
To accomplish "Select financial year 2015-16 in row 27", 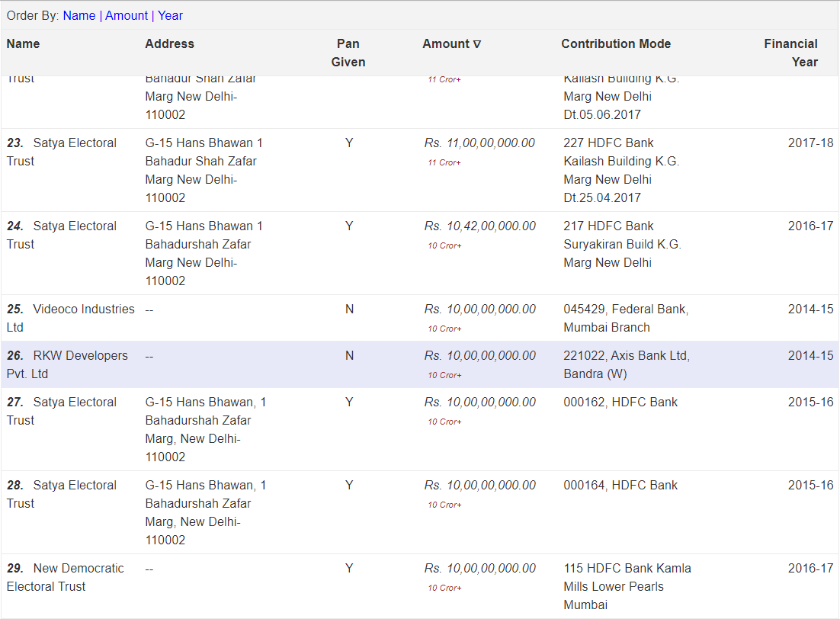I will click(810, 403).
